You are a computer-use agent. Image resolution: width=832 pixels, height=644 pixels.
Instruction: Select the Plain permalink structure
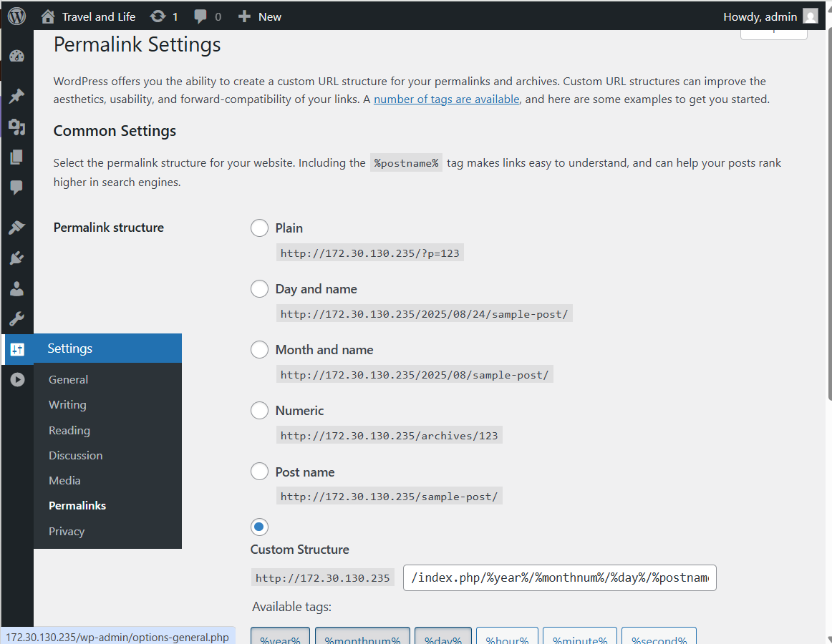[259, 228]
